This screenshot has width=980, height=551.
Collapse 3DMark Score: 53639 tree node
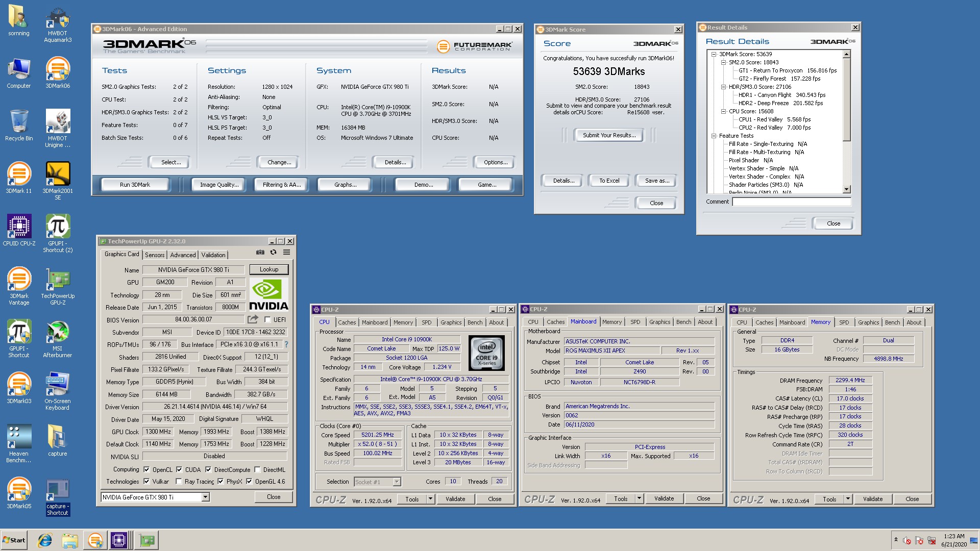click(714, 54)
